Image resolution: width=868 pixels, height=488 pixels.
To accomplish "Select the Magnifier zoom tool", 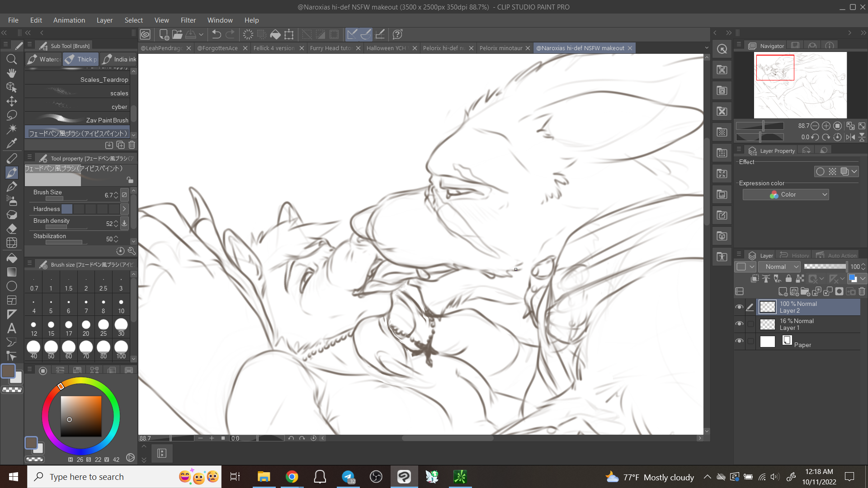I will 12,59.
